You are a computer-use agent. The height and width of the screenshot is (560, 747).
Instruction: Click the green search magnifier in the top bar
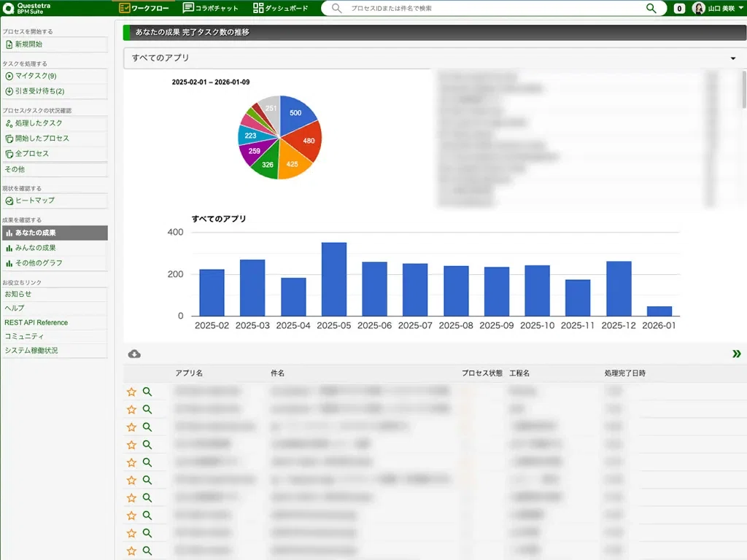pyautogui.click(x=651, y=8)
